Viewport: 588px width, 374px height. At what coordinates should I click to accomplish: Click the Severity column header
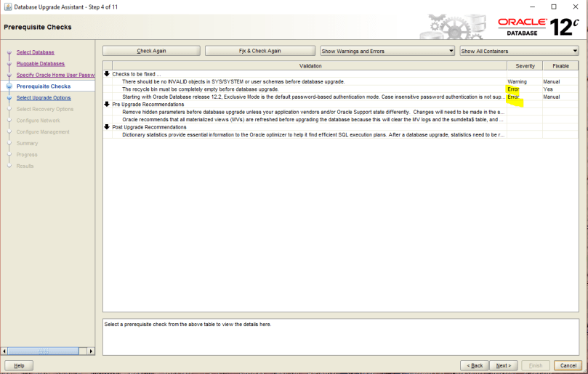point(525,66)
